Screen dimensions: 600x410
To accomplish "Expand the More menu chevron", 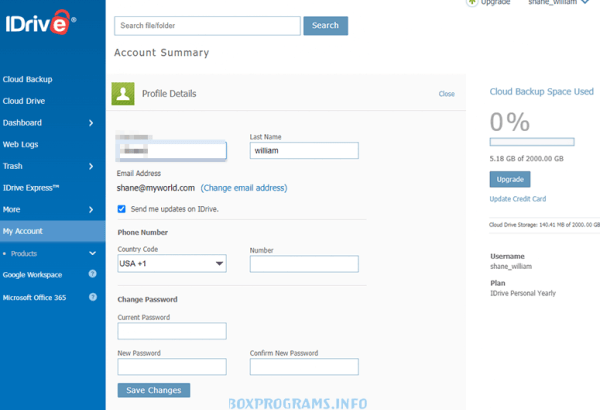I will (x=91, y=210).
